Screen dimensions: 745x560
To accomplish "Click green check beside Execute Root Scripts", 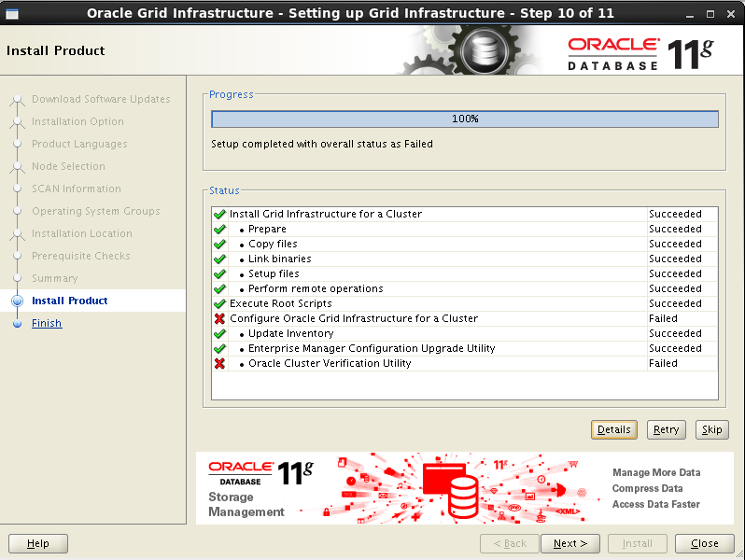I will (x=219, y=303).
